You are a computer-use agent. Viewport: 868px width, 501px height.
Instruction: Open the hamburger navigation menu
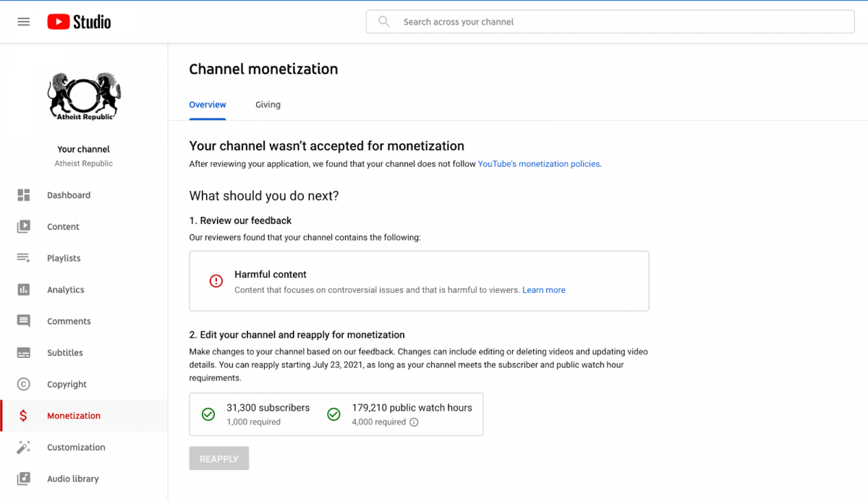pyautogui.click(x=24, y=22)
